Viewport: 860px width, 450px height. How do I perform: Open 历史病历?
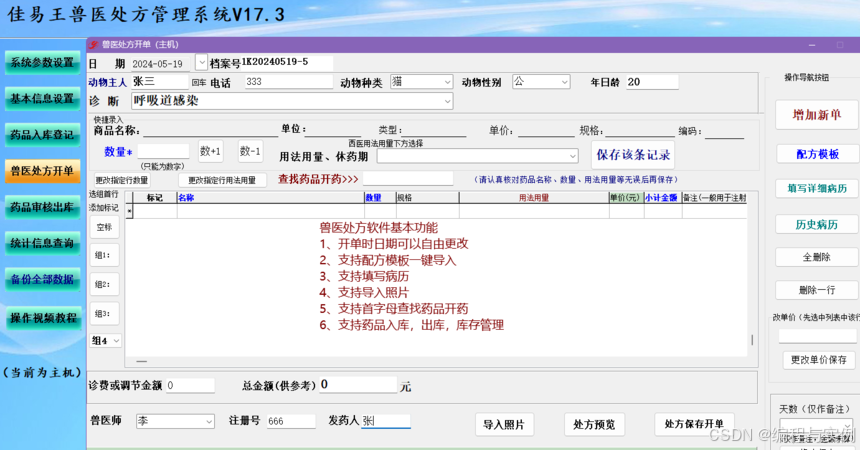pos(817,224)
